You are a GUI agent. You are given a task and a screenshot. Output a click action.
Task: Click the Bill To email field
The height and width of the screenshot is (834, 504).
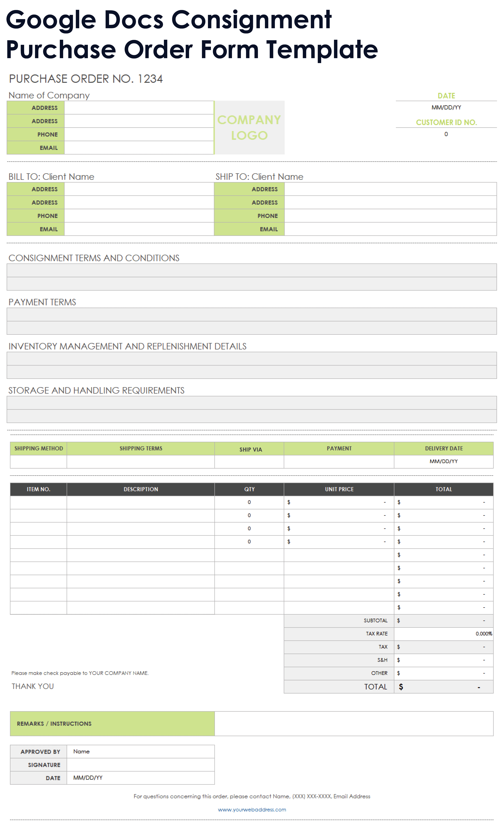pyautogui.click(x=139, y=229)
